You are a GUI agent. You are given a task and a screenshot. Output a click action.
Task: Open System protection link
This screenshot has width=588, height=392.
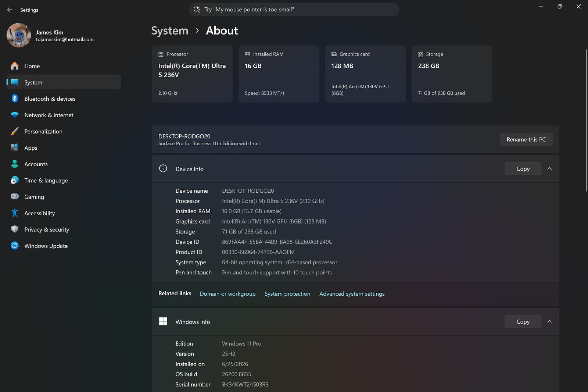click(x=287, y=294)
